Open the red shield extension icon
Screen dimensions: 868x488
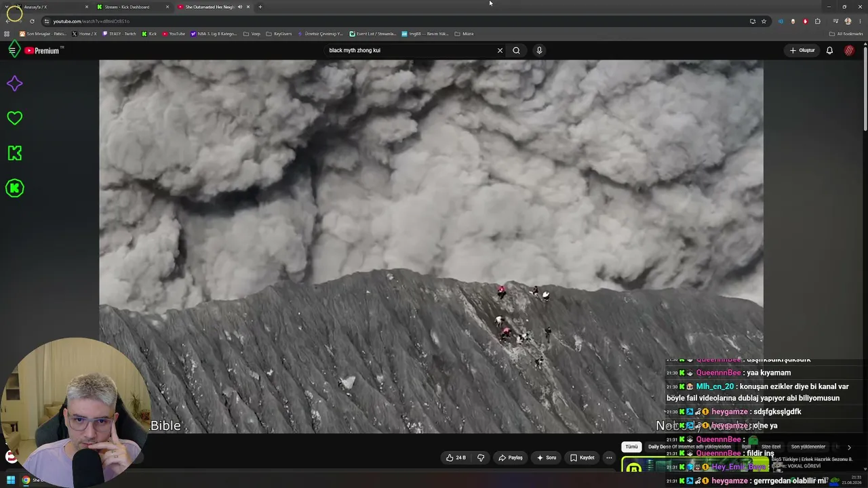click(805, 21)
